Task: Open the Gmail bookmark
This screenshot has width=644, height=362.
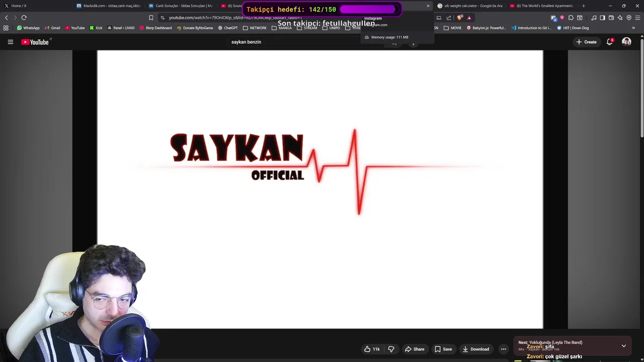Action: coord(52,28)
